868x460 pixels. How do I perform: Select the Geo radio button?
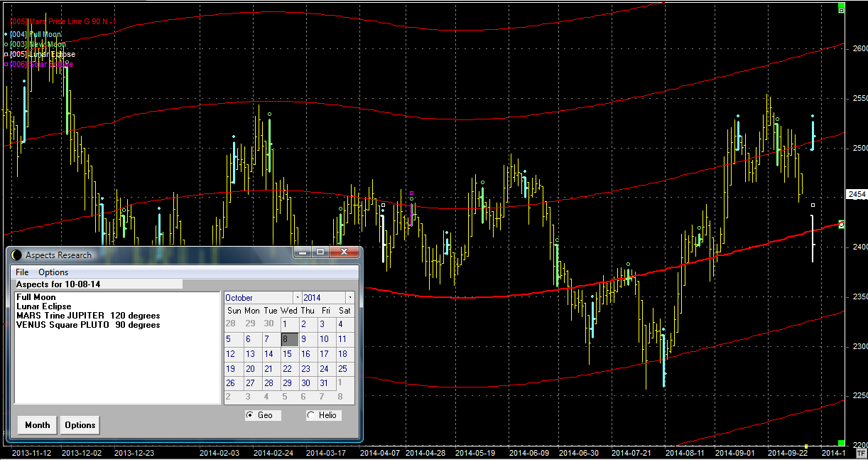tap(249, 415)
